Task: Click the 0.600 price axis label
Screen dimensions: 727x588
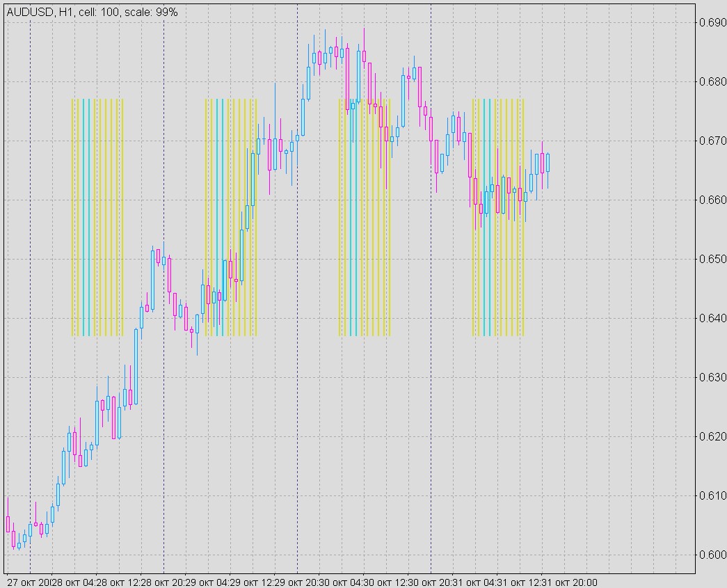Action: click(x=712, y=555)
